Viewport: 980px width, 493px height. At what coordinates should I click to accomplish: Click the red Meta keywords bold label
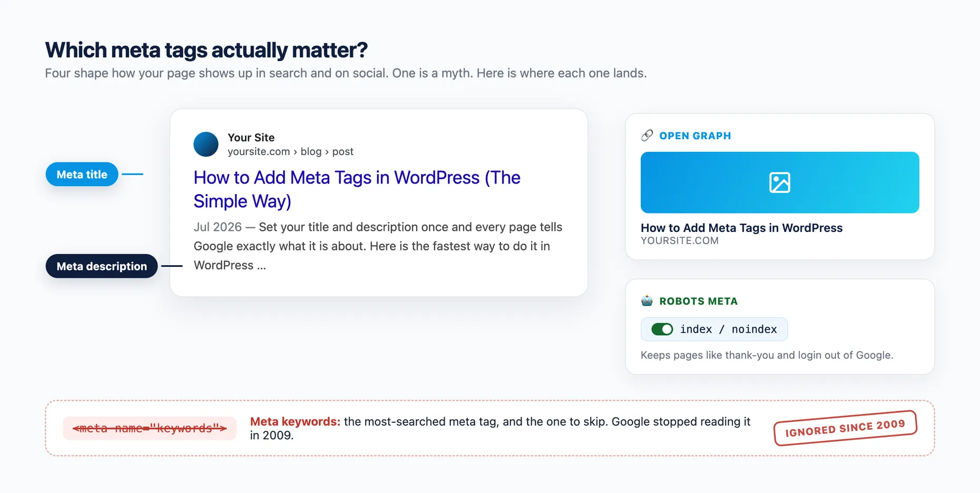[x=295, y=422]
